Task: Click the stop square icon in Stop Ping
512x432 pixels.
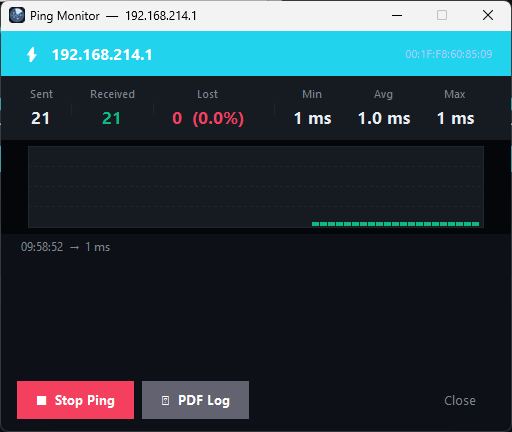Action: pos(41,400)
